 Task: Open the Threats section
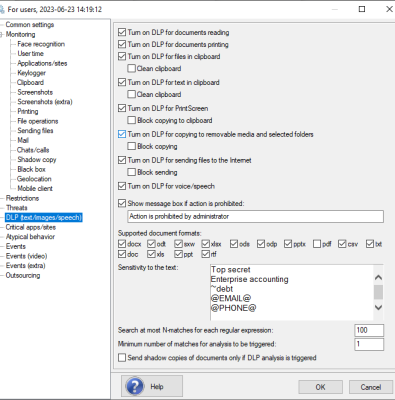pyautogui.click(x=17, y=208)
